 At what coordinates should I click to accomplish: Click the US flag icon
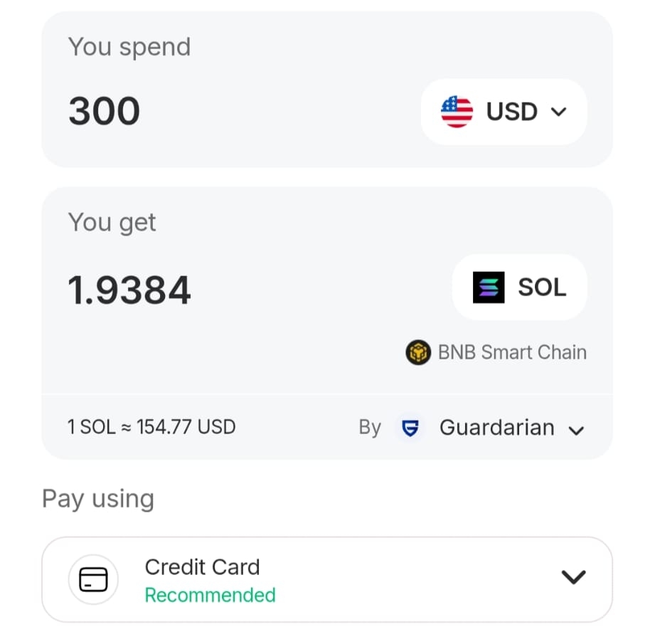pyautogui.click(x=457, y=112)
